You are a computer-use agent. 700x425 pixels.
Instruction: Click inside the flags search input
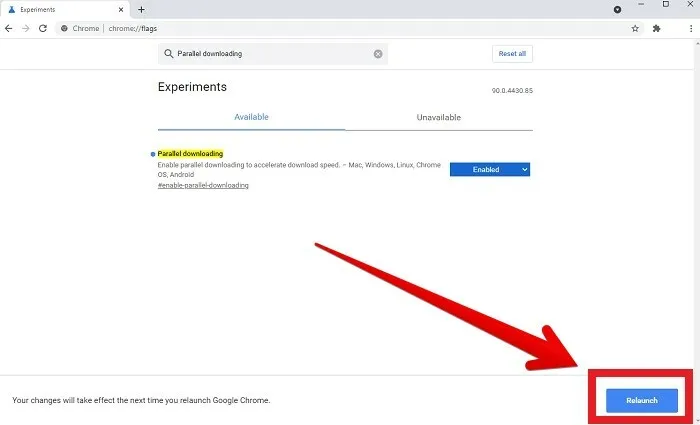click(273, 54)
